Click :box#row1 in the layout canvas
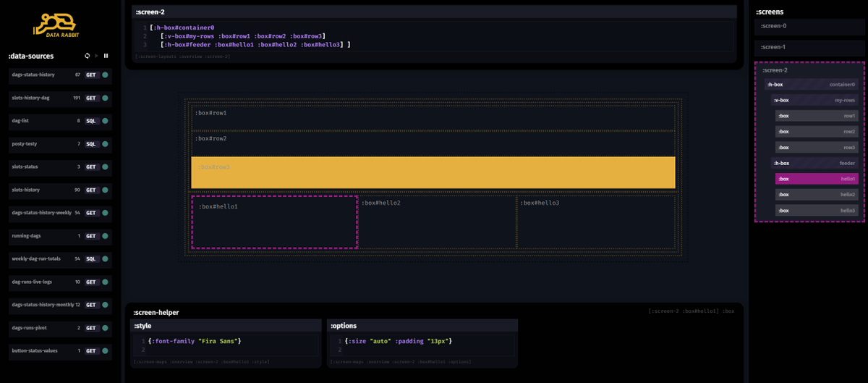The image size is (868, 383). (433, 117)
